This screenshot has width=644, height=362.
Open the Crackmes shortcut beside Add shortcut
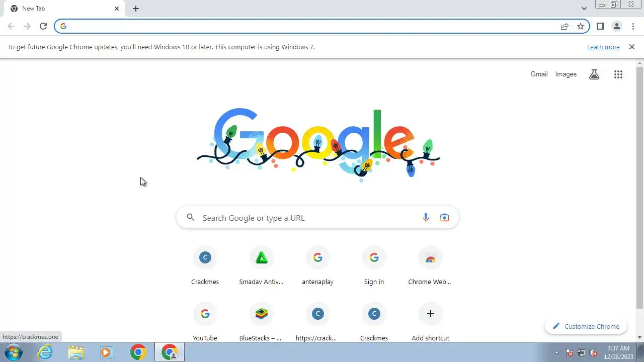tap(374, 322)
